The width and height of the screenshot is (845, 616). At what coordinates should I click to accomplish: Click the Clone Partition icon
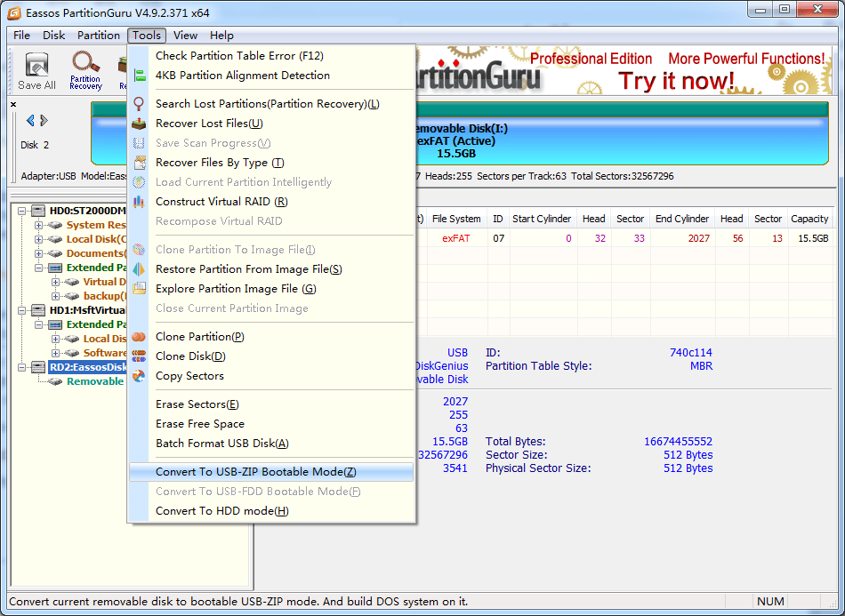click(x=139, y=337)
